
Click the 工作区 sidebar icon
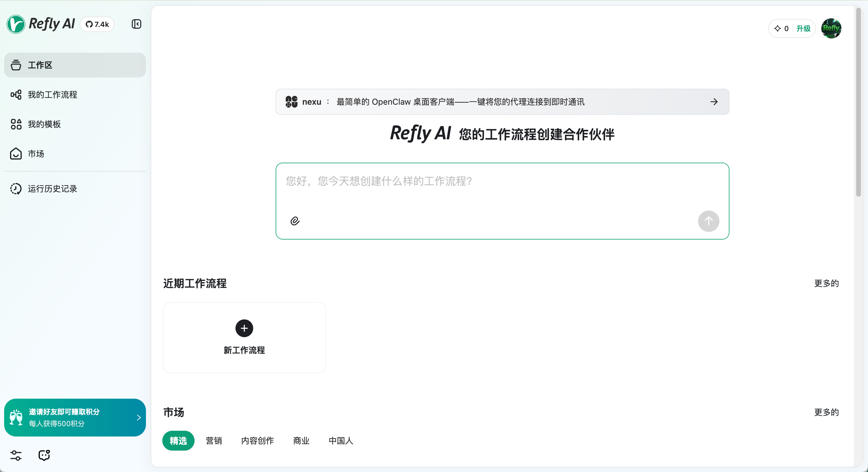(x=16, y=65)
